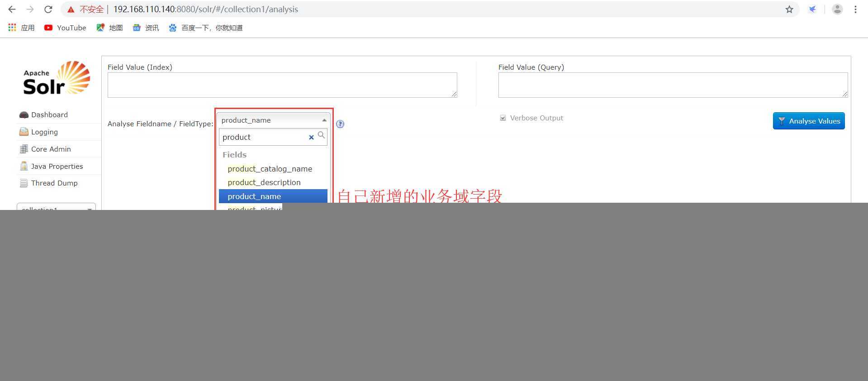
Task: Focus the Field Value (Query) text area
Action: (673, 85)
